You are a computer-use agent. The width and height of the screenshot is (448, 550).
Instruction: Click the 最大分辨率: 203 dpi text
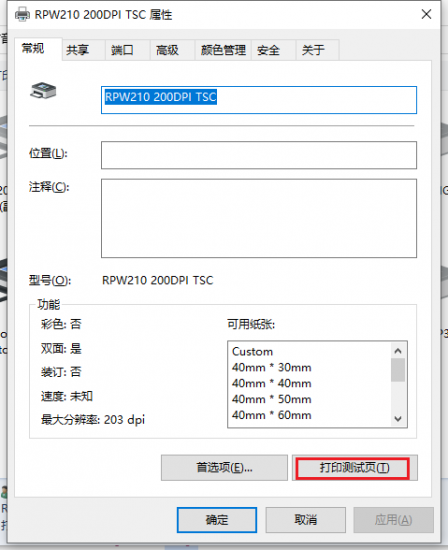[93, 420]
